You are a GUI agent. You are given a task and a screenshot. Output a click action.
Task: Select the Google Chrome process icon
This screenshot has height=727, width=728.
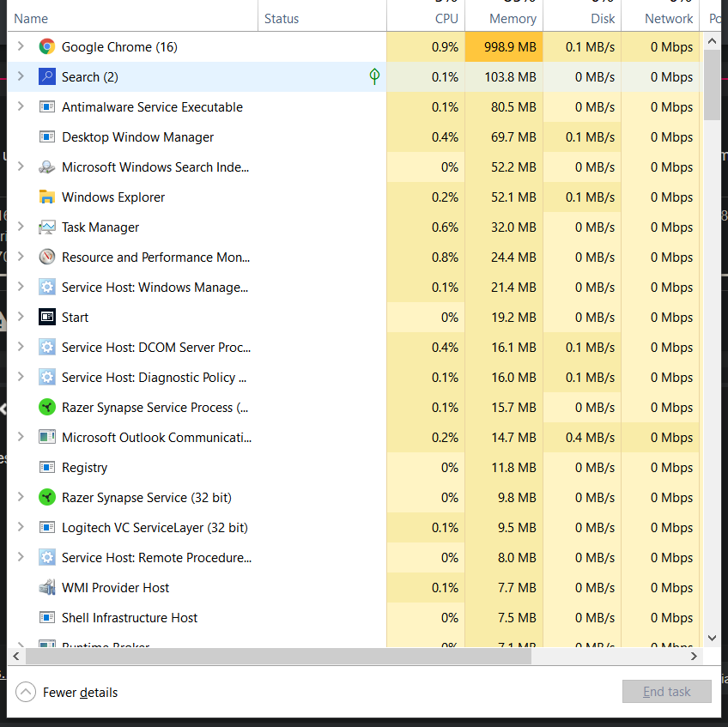47,47
